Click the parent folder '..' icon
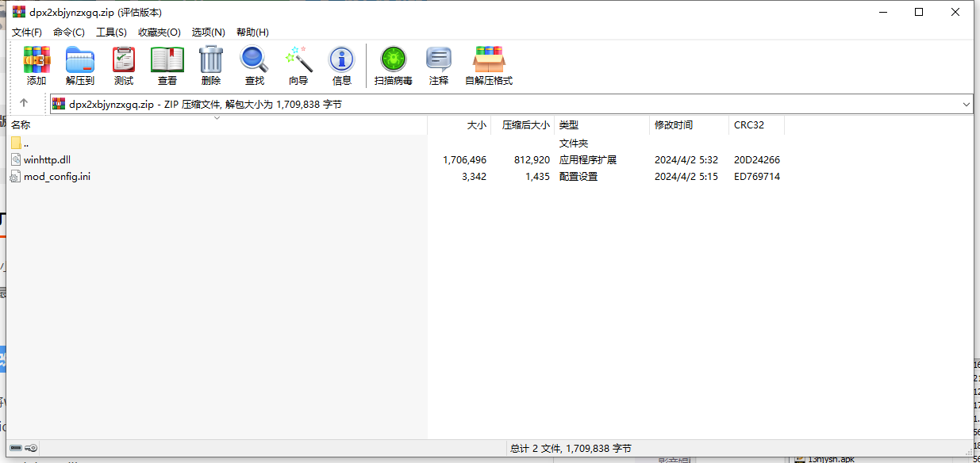 click(16, 143)
